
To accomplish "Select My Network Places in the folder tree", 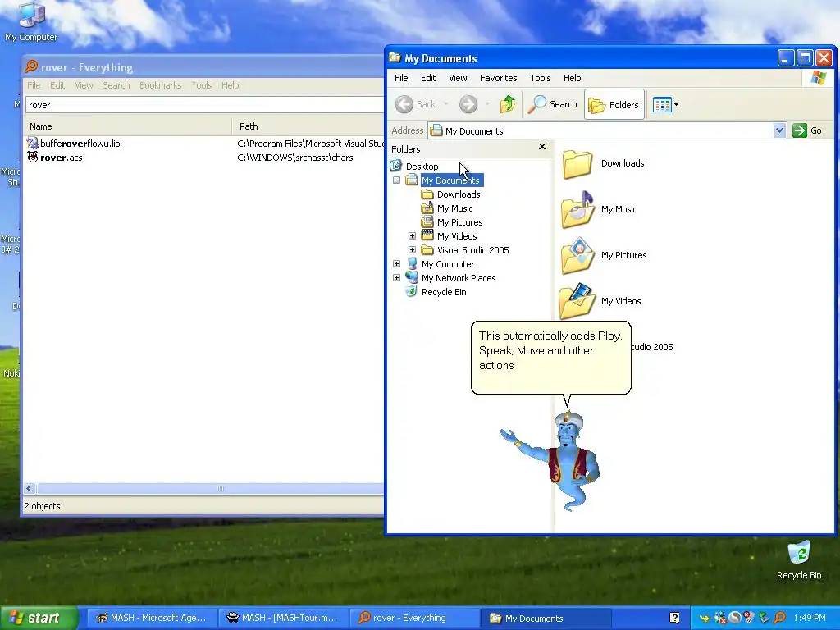I will [x=458, y=278].
